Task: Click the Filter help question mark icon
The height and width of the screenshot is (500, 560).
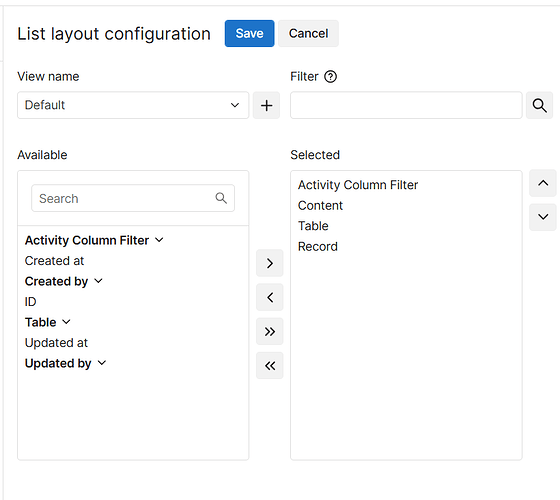Action: (330, 77)
